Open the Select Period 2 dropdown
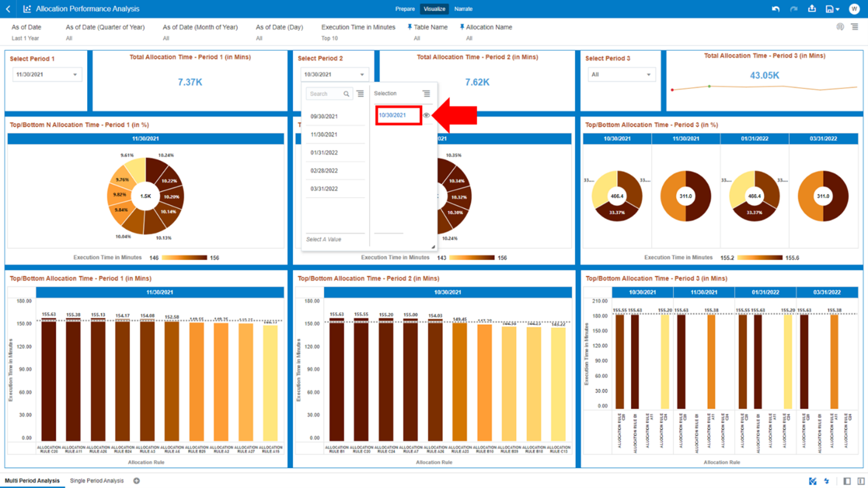 334,74
